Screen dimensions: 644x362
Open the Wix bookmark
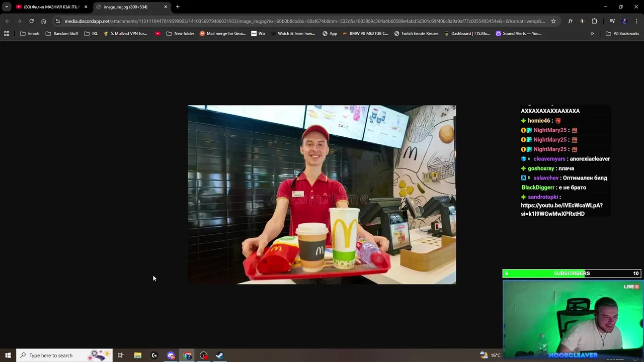258,34
